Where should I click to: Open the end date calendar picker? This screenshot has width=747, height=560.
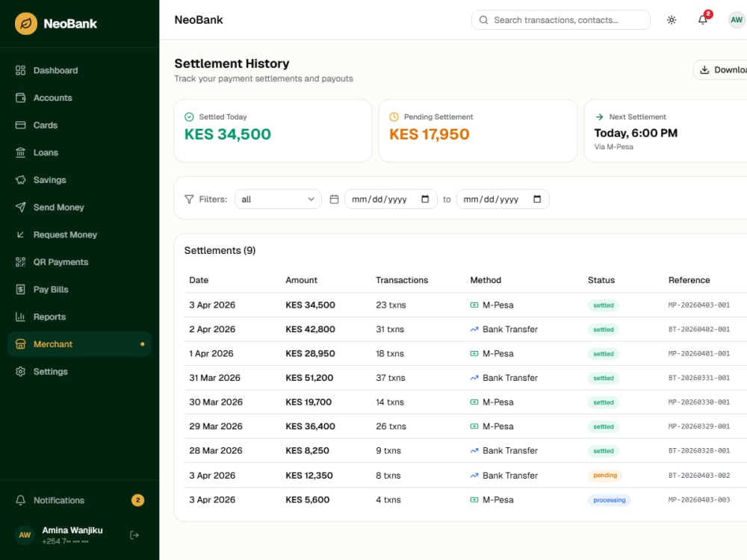point(537,199)
